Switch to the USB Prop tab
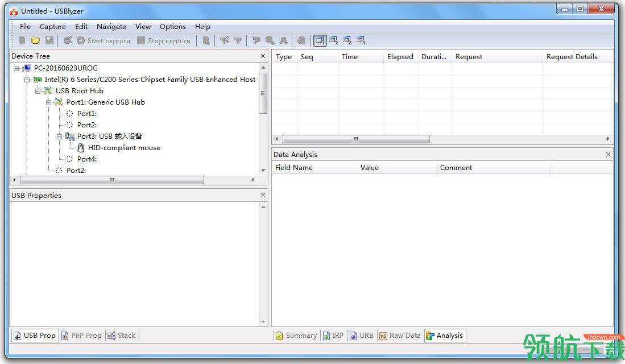The height and width of the screenshot is (364, 625). tap(35, 336)
